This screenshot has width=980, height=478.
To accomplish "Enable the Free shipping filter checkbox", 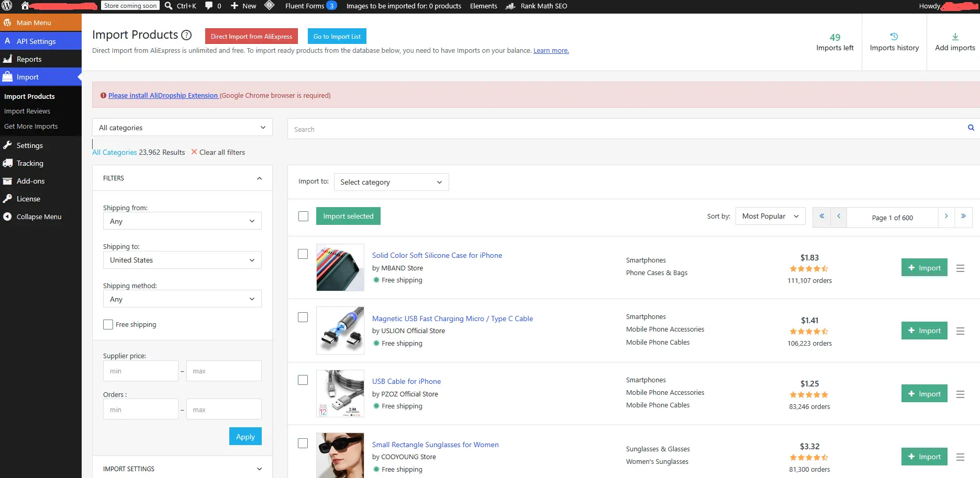I will pyautogui.click(x=108, y=325).
